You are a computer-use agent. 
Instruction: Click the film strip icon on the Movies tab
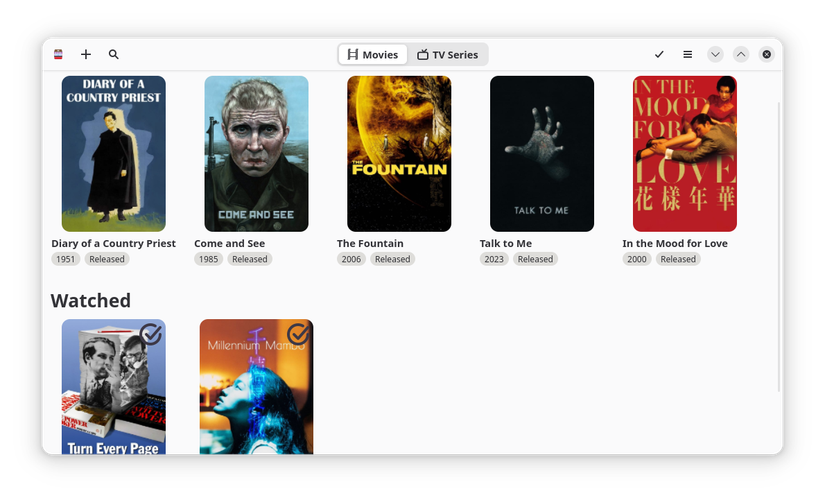click(353, 54)
